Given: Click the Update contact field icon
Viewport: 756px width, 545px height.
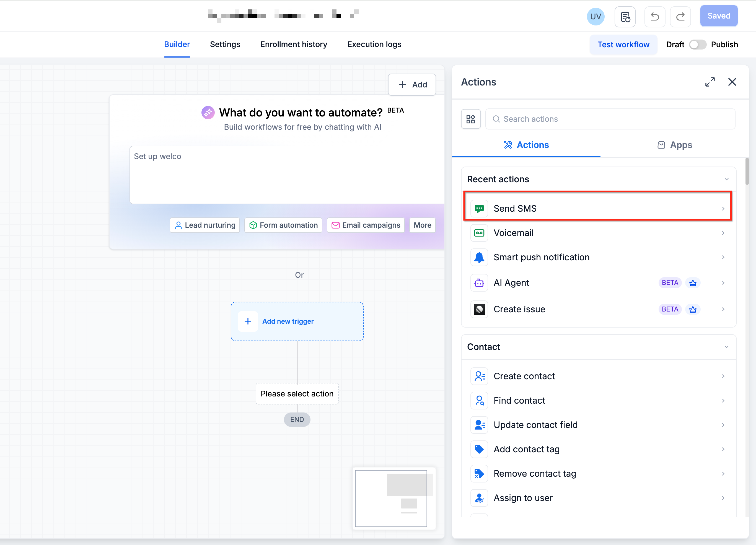Looking at the screenshot, I should point(479,425).
